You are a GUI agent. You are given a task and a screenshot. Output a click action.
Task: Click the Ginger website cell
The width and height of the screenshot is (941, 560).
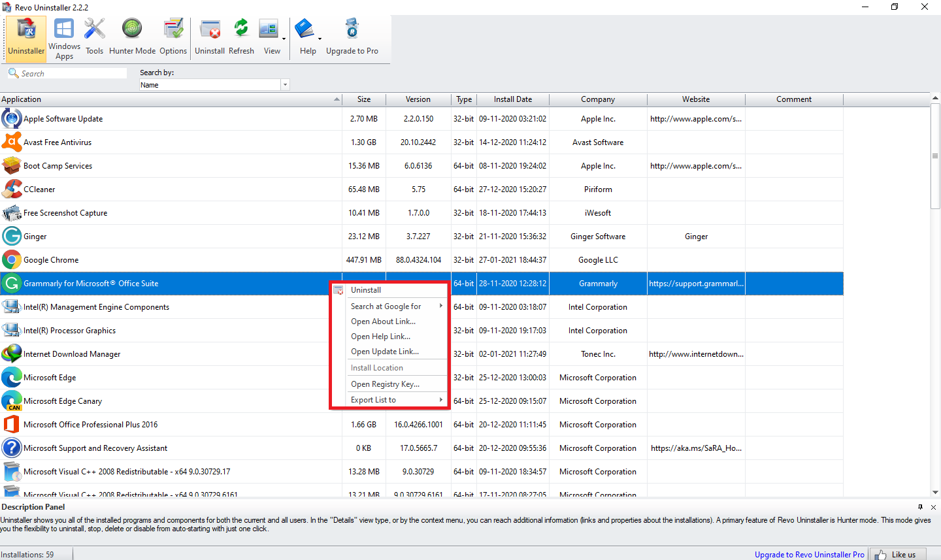tap(696, 237)
